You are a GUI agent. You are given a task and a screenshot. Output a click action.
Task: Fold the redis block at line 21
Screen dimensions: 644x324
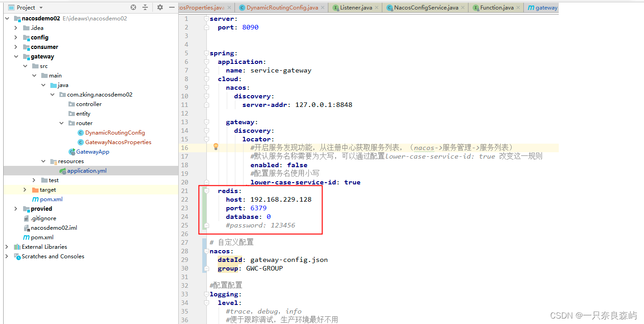click(206, 191)
